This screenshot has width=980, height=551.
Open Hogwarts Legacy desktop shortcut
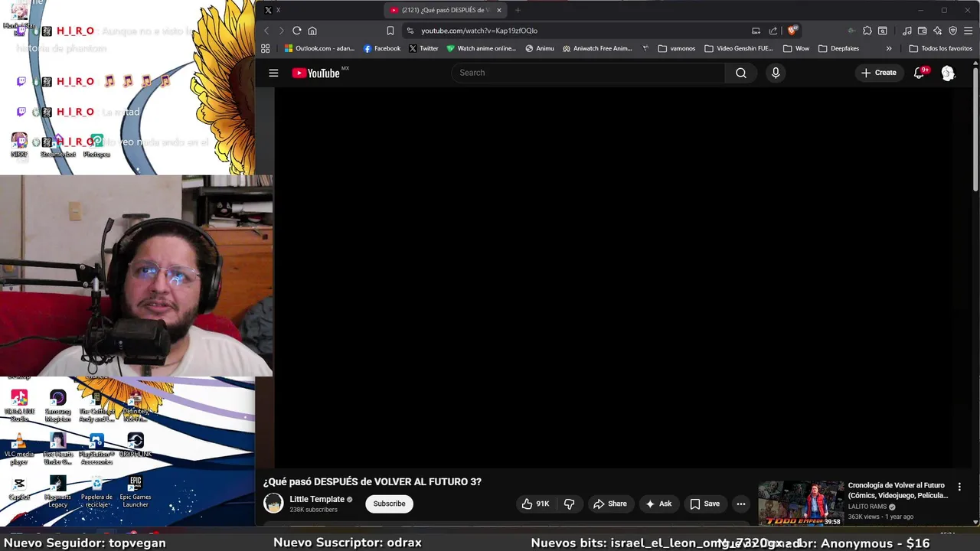point(57,492)
